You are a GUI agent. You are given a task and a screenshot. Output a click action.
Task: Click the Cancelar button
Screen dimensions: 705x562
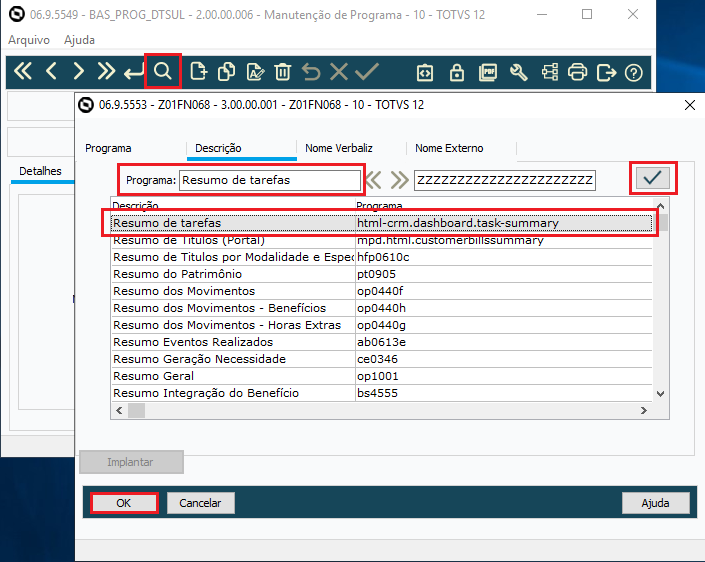(x=200, y=503)
